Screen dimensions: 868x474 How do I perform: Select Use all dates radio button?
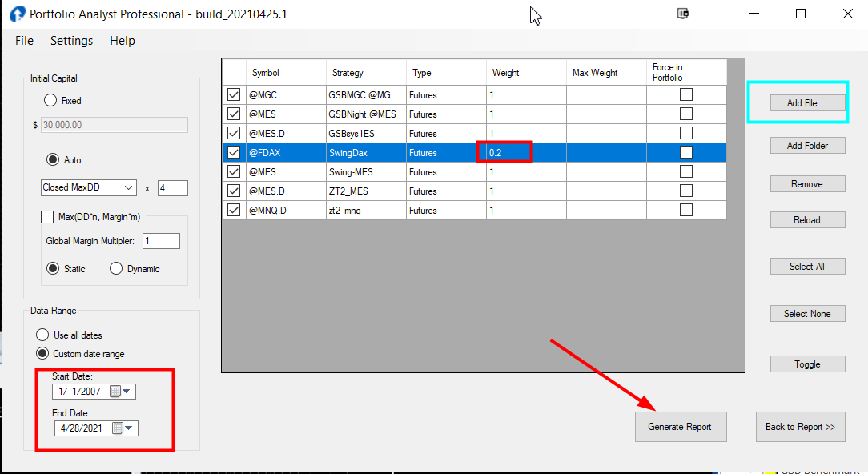(42, 335)
